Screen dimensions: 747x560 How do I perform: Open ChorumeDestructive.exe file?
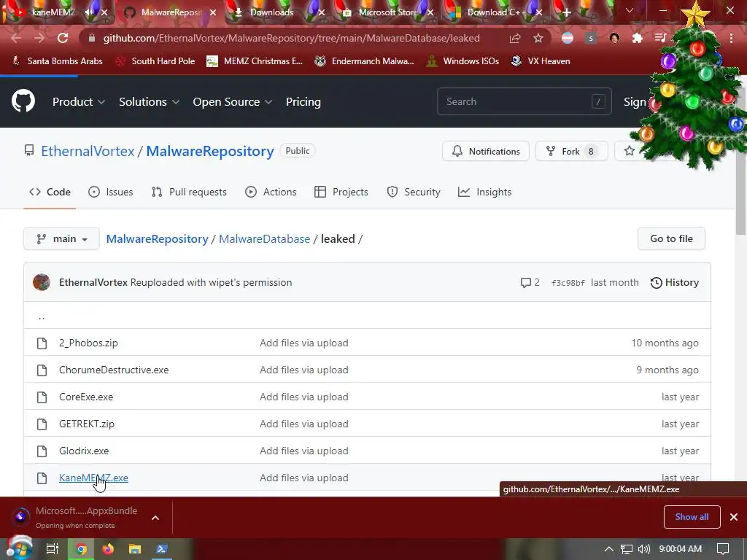(x=114, y=370)
